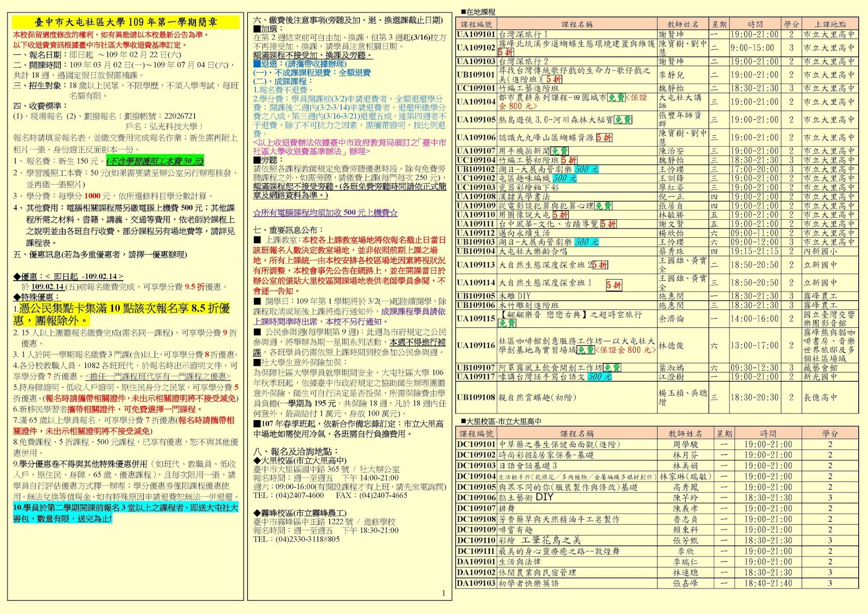Click teacher name '張居自'
868x614 pixels.
(672, 206)
